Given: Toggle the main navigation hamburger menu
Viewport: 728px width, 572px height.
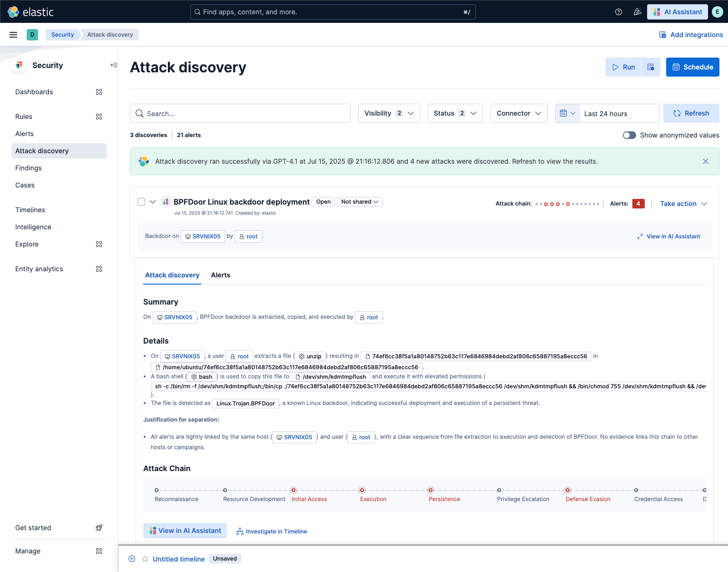Looking at the screenshot, I should (13, 35).
